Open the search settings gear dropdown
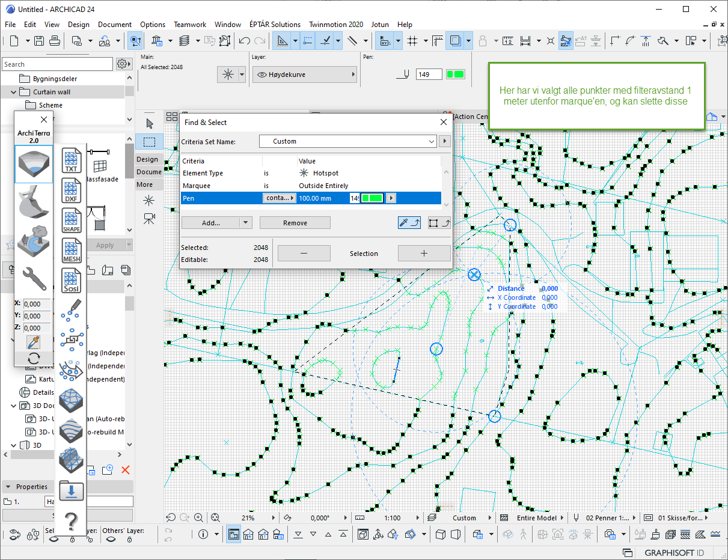This screenshot has width=728, height=560. coord(123,64)
